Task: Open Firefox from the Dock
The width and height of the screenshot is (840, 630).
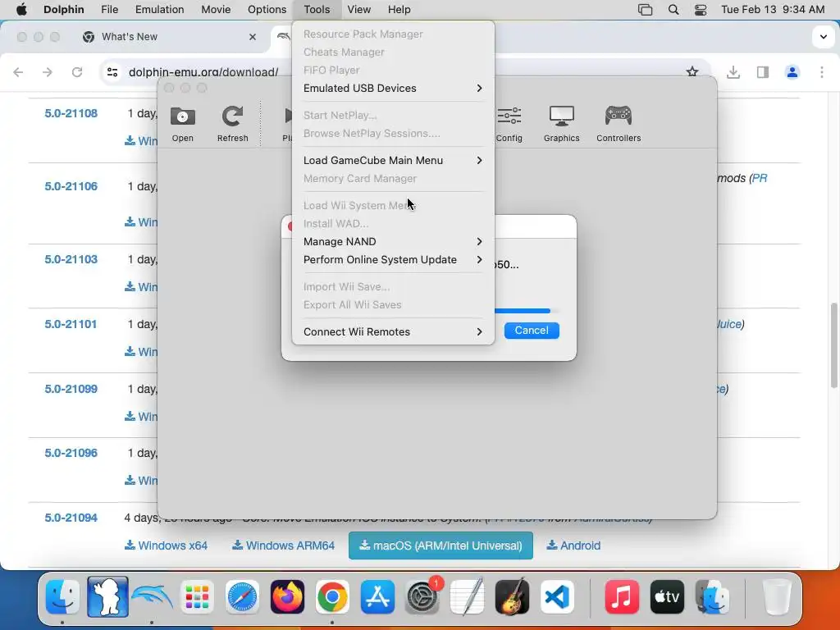Action: pos(287,596)
